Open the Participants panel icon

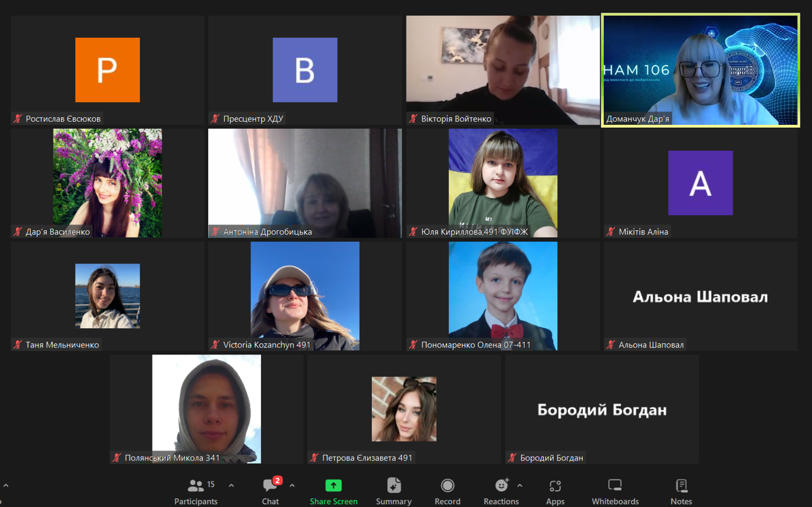pyautogui.click(x=196, y=486)
